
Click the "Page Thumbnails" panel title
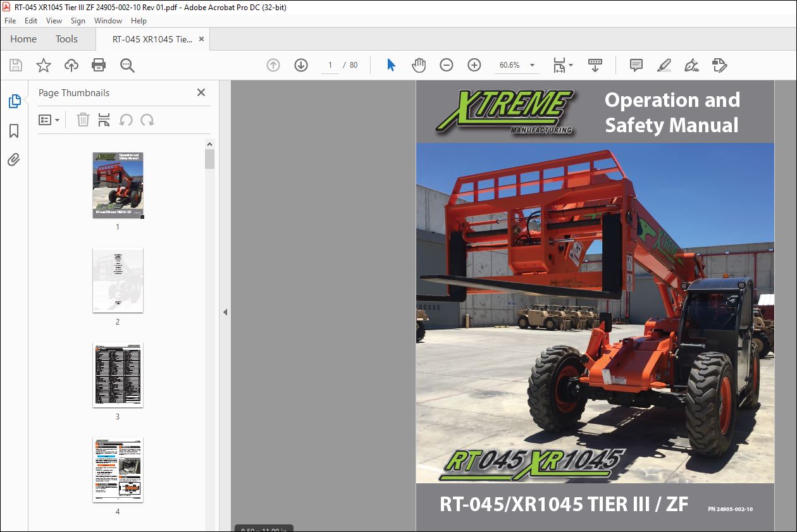pyautogui.click(x=74, y=92)
